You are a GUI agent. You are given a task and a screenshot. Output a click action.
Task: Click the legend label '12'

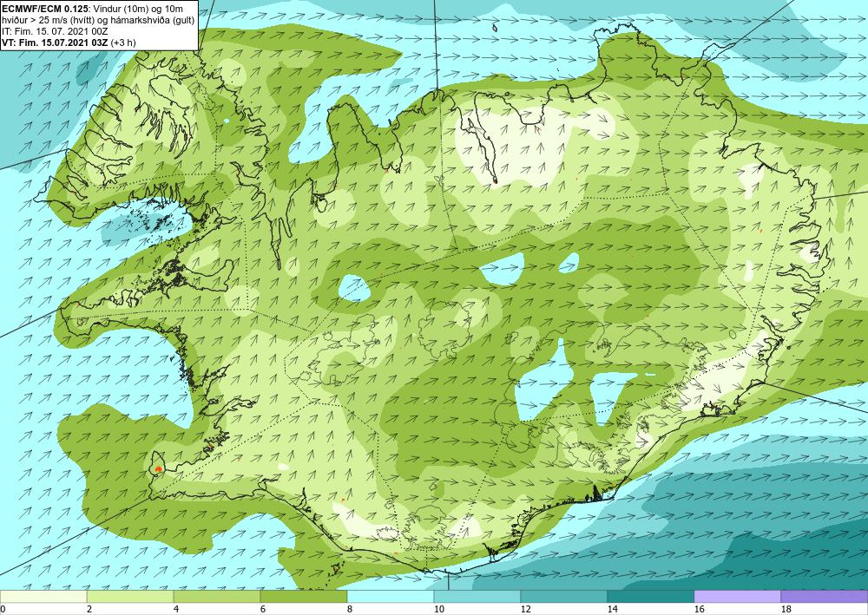[526, 610]
